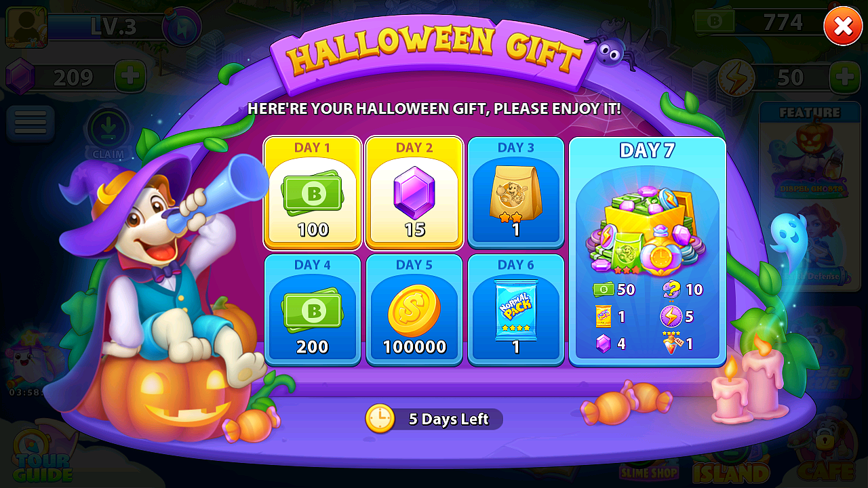This screenshot has width=868, height=488.
Task: Select the Day 1 cash reward of 100
Action: (x=313, y=193)
